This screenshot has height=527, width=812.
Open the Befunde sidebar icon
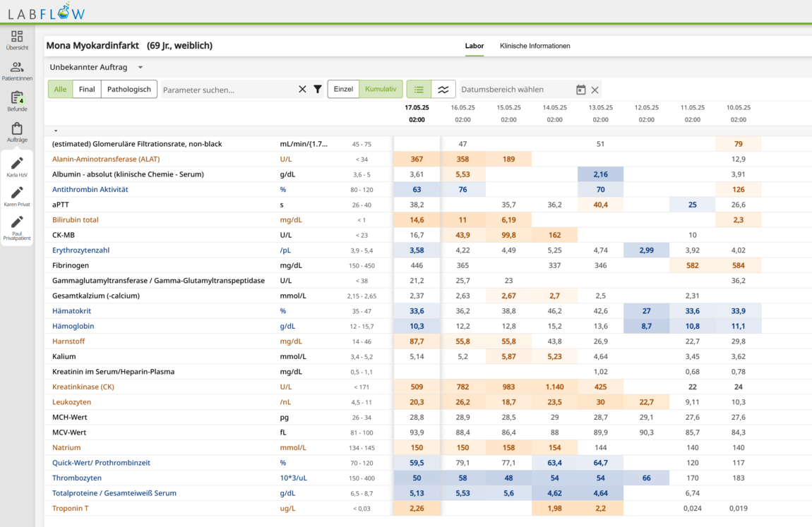pyautogui.click(x=17, y=99)
